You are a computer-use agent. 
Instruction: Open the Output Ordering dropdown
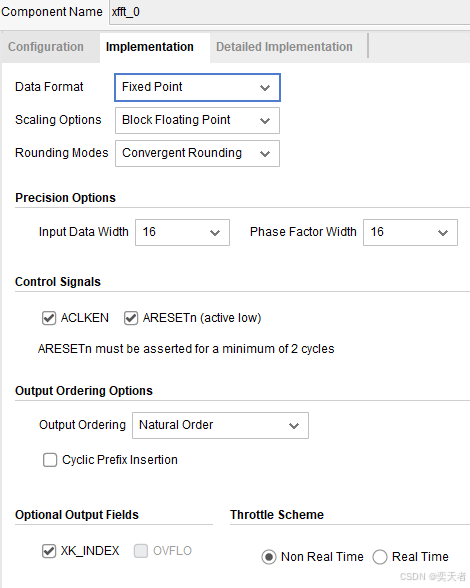click(x=221, y=426)
